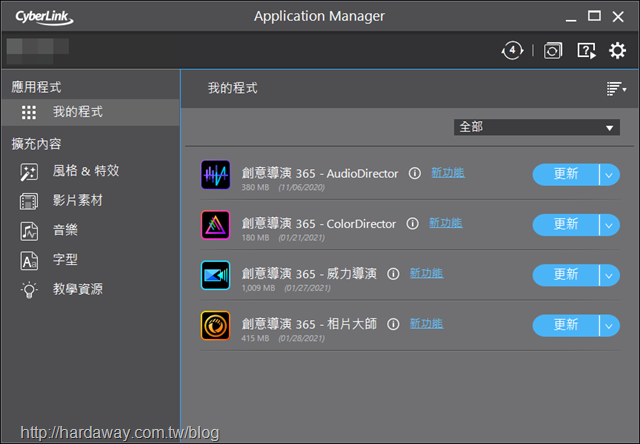Show info for AudioDirector via the (i) icon

[x=415, y=173]
